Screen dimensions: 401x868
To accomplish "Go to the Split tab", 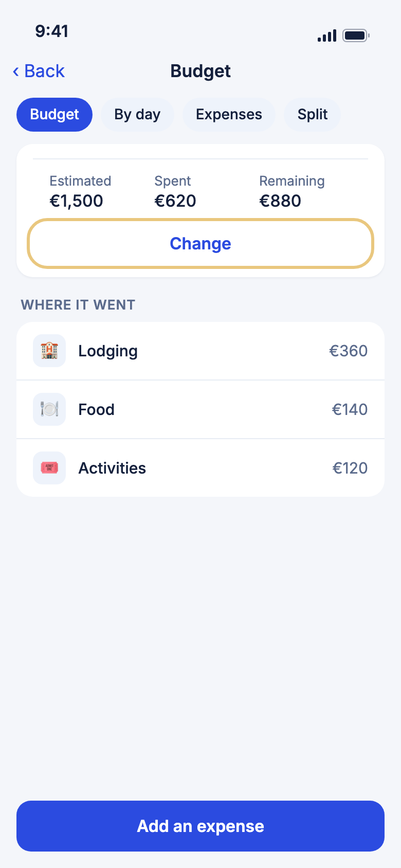I will pos(313,115).
